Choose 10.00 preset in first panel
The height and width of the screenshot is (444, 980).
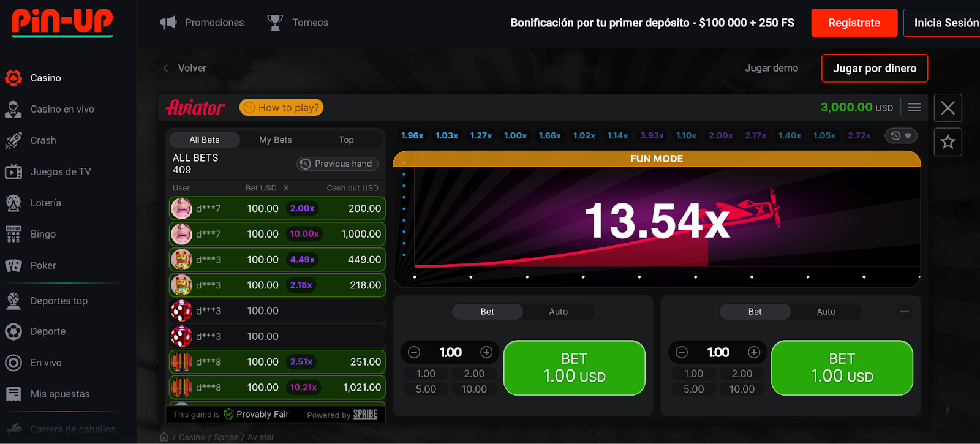coord(474,389)
